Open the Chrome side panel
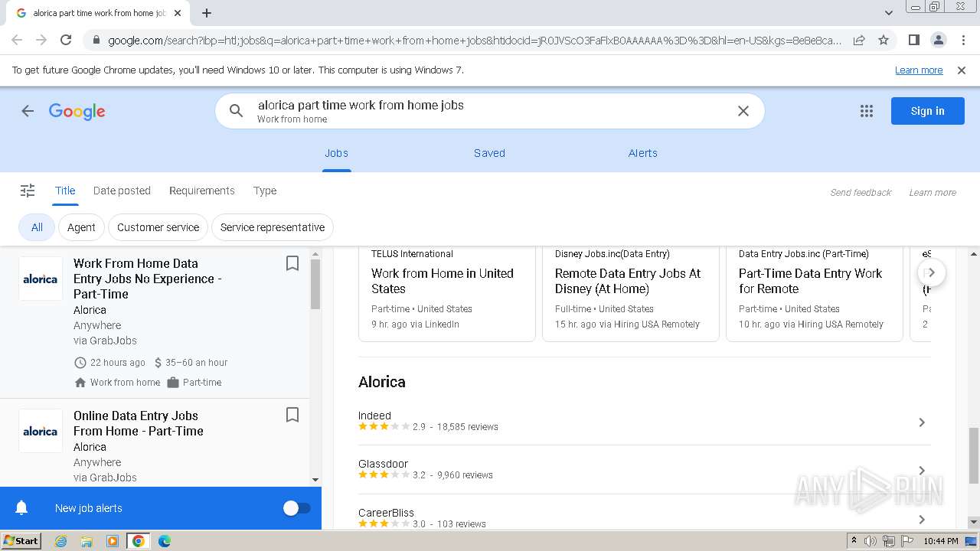The width and height of the screenshot is (980, 551). (x=913, y=40)
